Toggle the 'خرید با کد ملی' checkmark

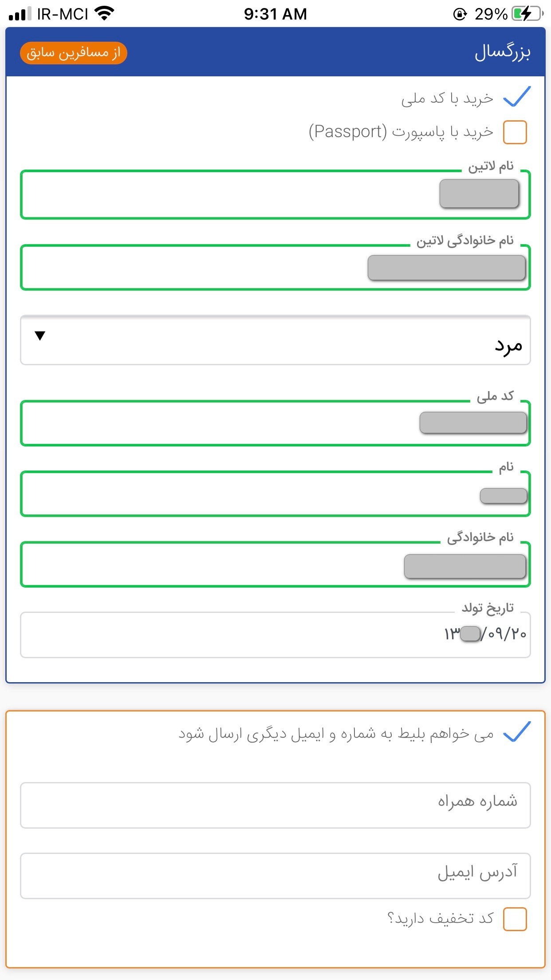pos(517,97)
